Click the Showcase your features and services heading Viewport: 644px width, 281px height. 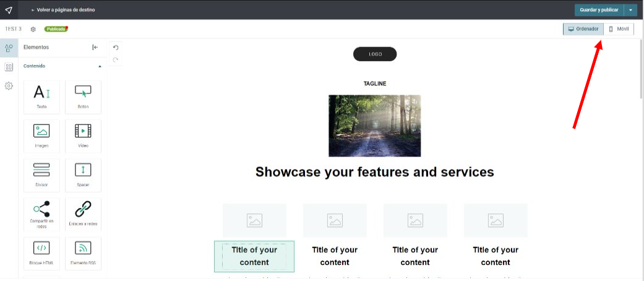tap(374, 171)
